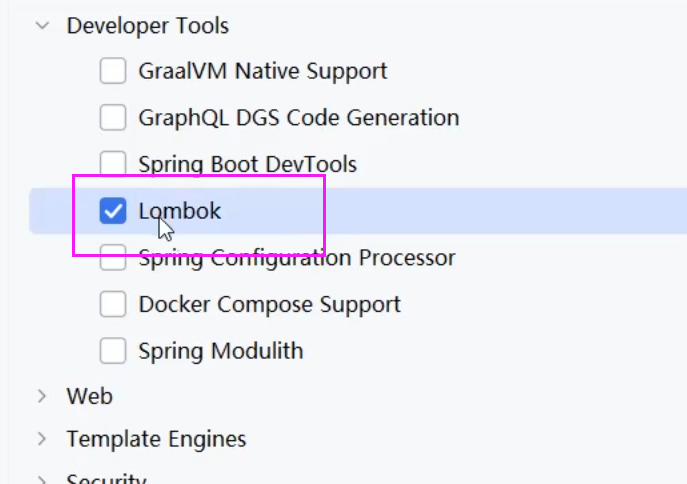Image resolution: width=687 pixels, height=484 pixels.
Task: Click the Spring Modulith dependency label
Action: 221,351
